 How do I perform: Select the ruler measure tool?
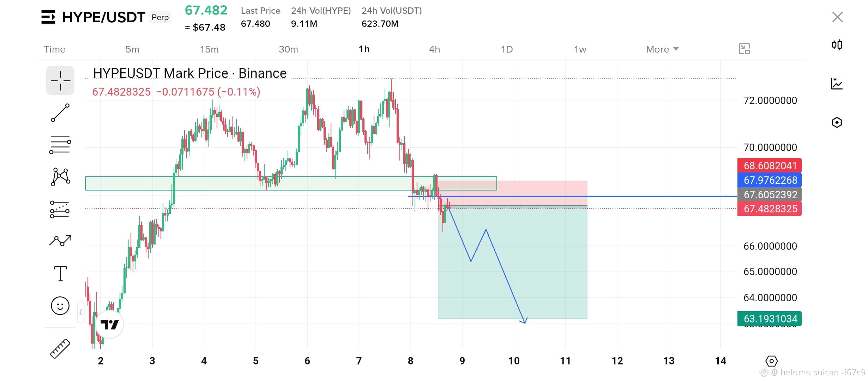coord(60,349)
